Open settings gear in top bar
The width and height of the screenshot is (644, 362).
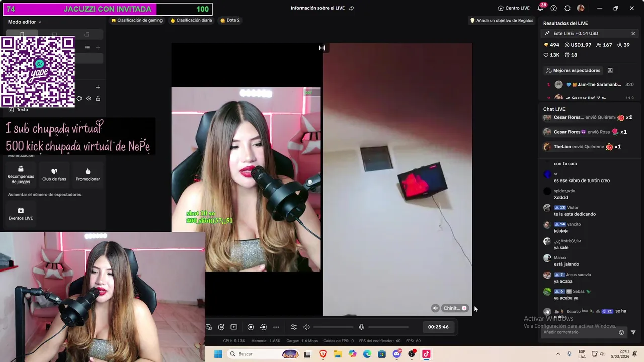click(x=568, y=8)
